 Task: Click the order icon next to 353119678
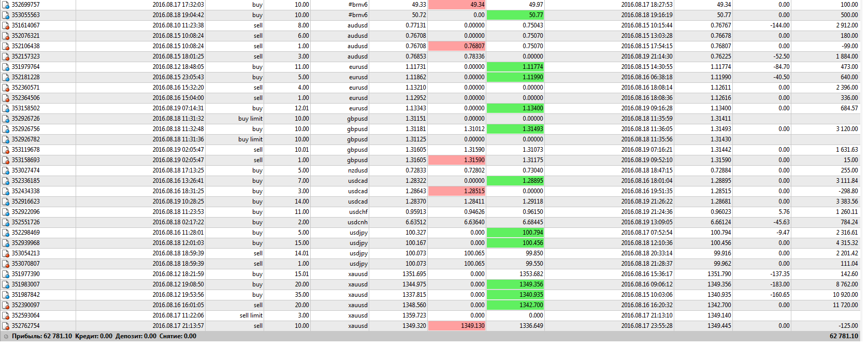coord(6,150)
